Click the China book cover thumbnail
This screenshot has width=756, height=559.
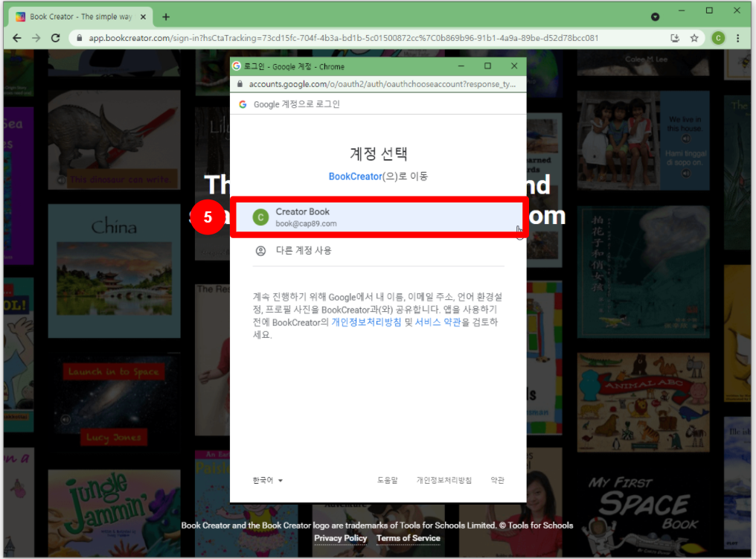click(115, 271)
